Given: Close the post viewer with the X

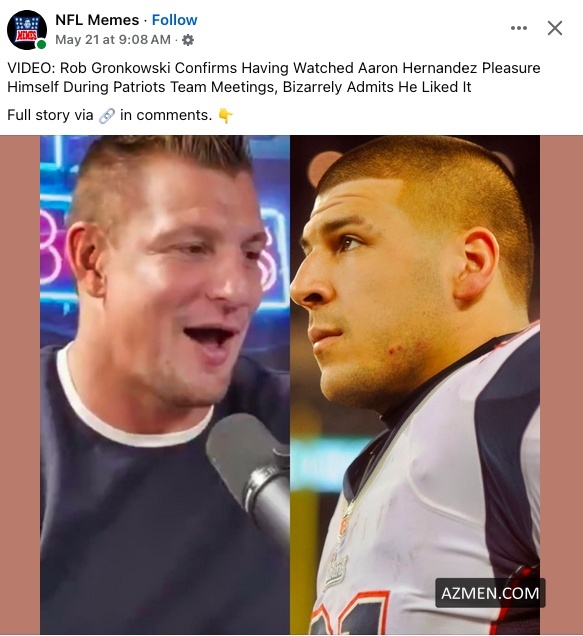Looking at the screenshot, I should (555, 28).
